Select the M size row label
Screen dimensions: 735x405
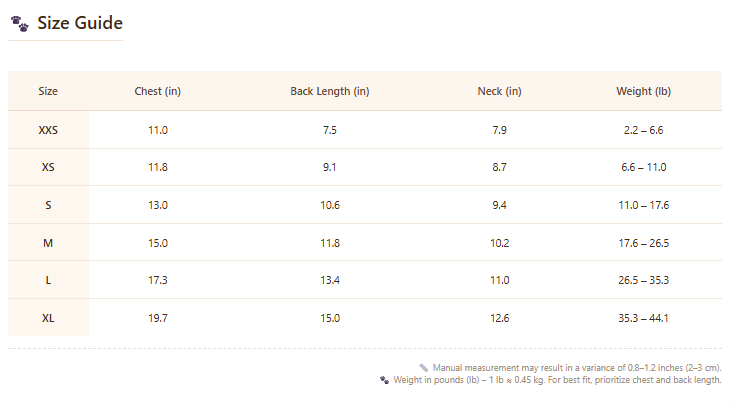[x=48, y=243]
